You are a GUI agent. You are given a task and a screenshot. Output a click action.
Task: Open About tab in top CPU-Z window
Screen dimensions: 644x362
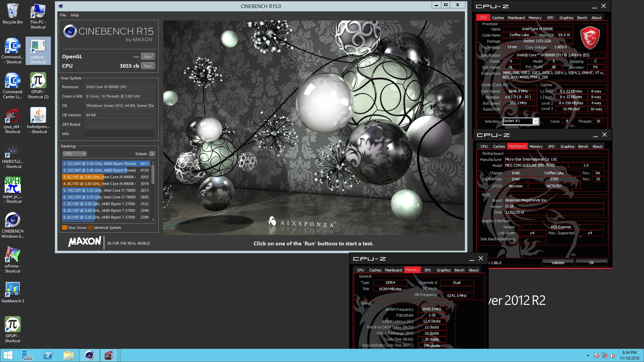coord(596,18)
